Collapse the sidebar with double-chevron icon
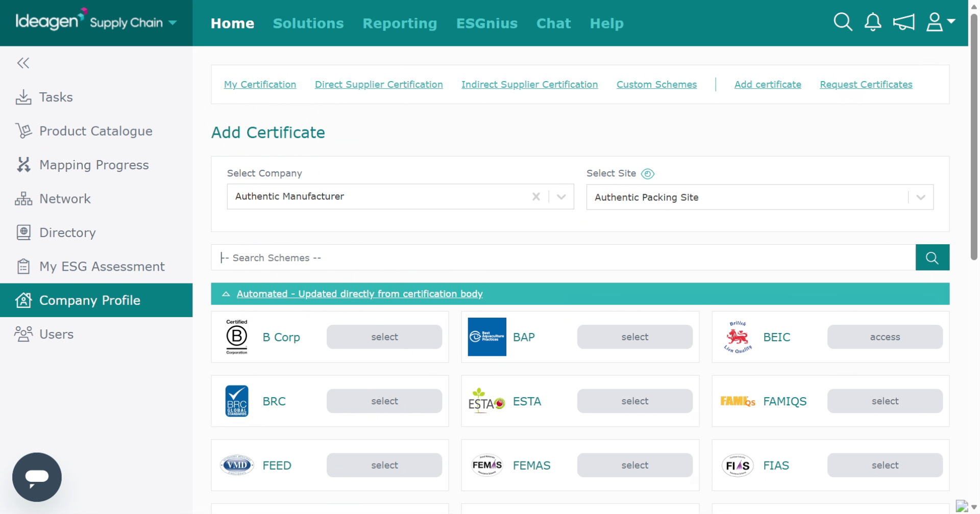Image resolution: width=980 pixels, height=514 pixels. pos(23,63)
